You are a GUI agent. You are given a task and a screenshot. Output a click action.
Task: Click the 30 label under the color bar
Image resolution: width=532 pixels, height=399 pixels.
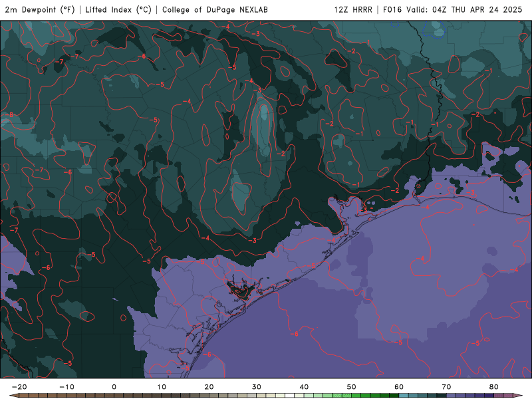(257, 387)
